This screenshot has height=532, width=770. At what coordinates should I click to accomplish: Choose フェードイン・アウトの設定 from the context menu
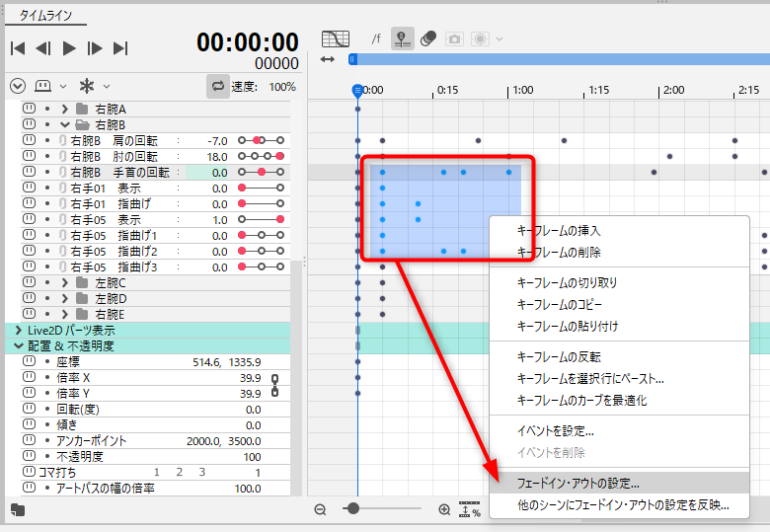click(578, 484)
